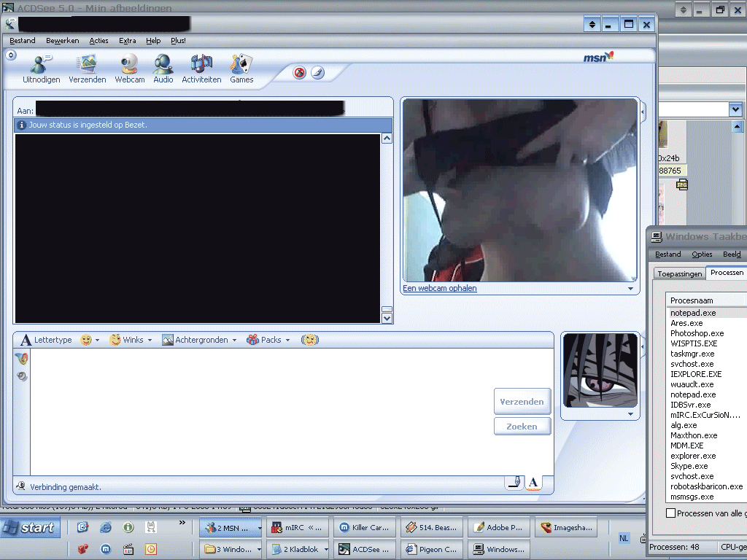Switch to text typing mode

533,482
